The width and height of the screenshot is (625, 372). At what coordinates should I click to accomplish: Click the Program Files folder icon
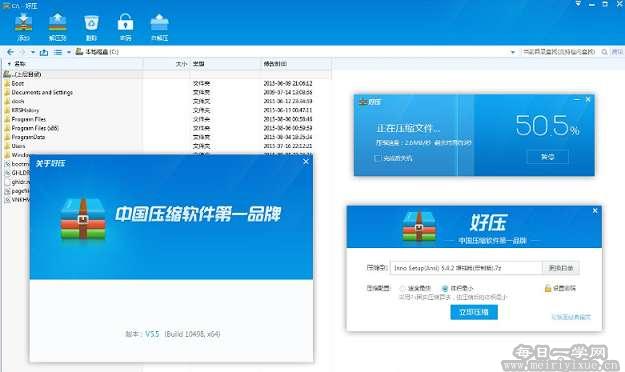point(7,119)
